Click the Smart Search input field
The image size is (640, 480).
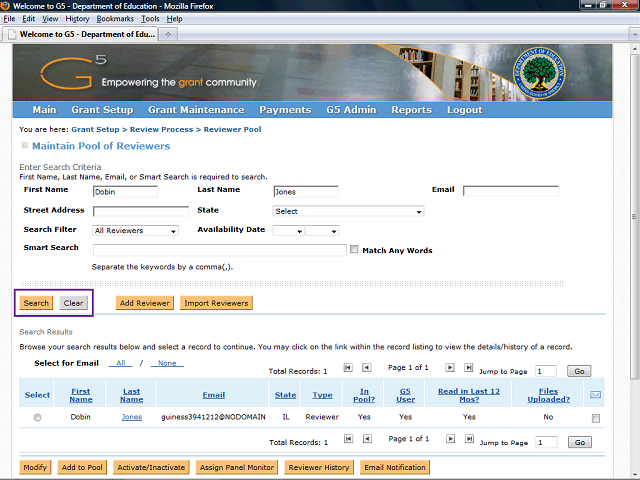coord(220,250)
